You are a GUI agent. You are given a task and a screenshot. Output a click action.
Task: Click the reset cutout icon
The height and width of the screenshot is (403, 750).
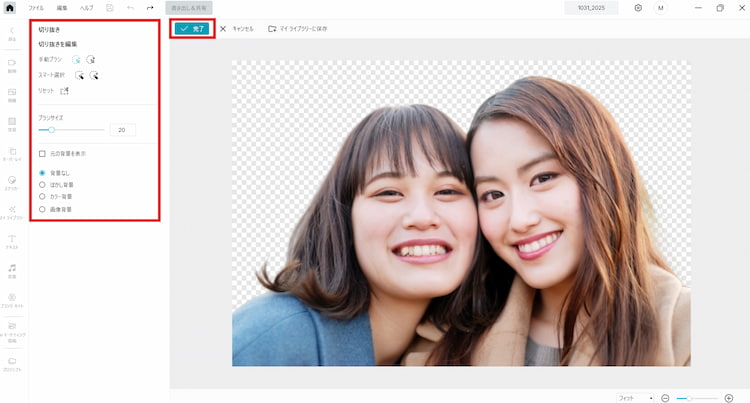64,91
